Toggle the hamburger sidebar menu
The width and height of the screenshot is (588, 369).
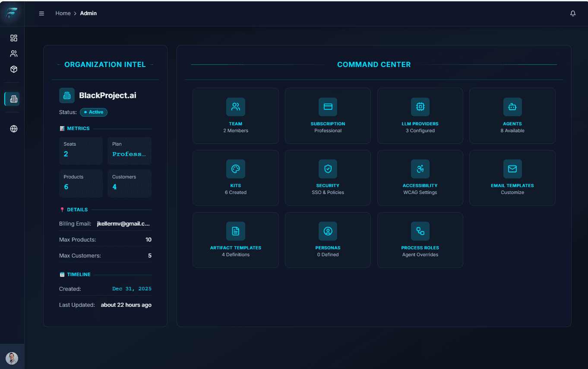coord(41,13)
